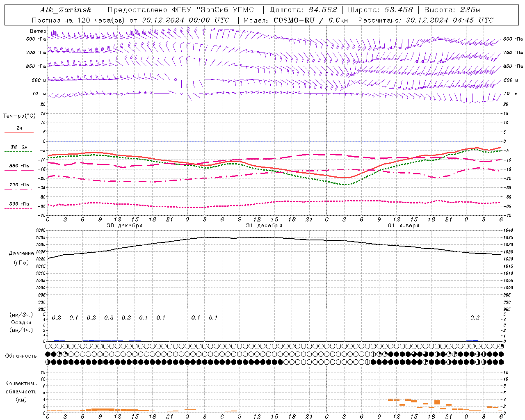Click the 01 января date label

tap(404, 226)
